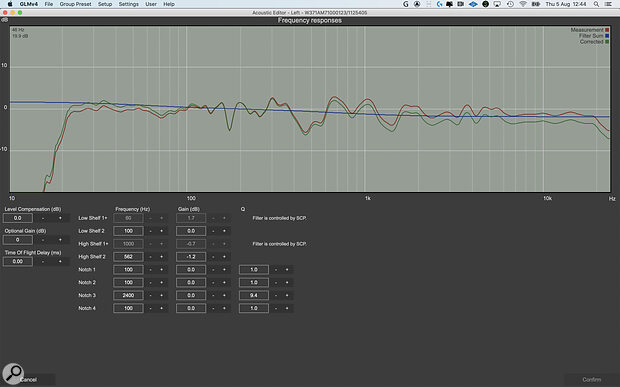Decrease Low Shelf 2 frequency with minus
The height and width of the screenshot is (387, 620).
pos(150,231)
